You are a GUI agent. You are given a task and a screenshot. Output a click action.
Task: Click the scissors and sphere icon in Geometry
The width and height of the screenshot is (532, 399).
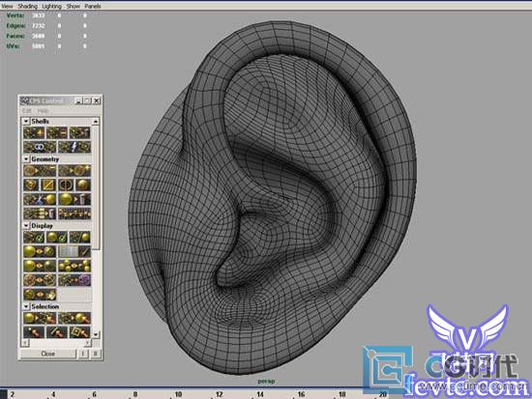pos(40,199)
